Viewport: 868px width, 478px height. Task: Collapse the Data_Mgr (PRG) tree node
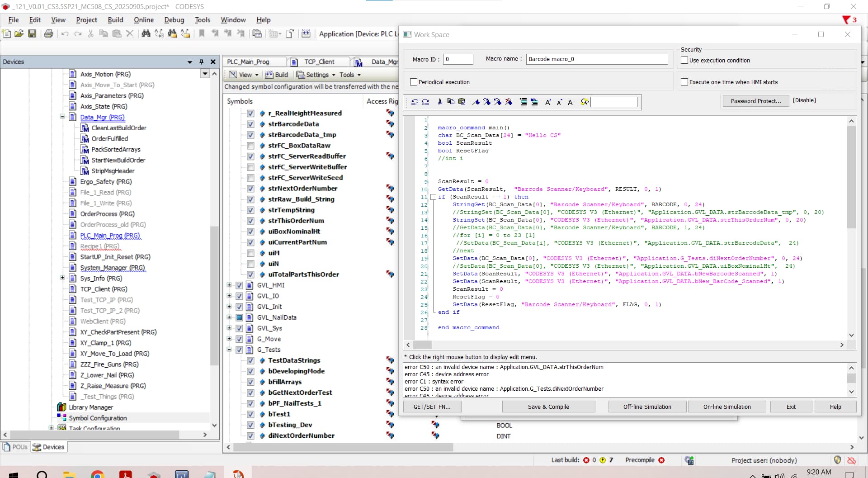click(62, 117)
